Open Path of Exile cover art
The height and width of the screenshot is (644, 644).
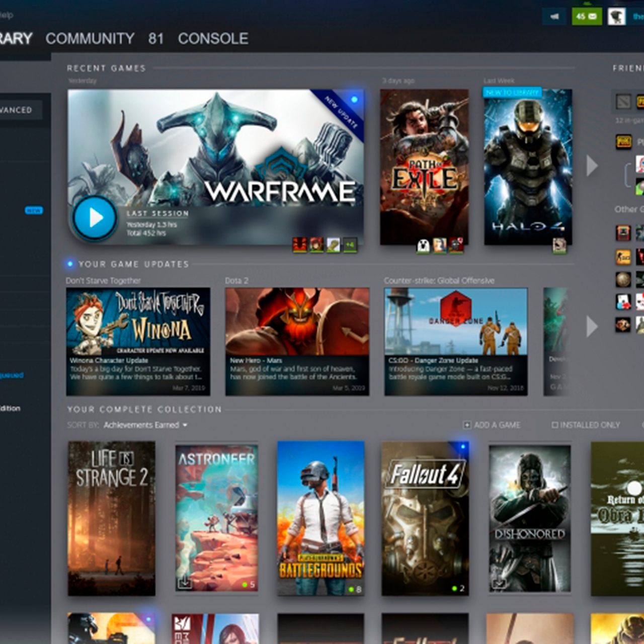point(424,167)
